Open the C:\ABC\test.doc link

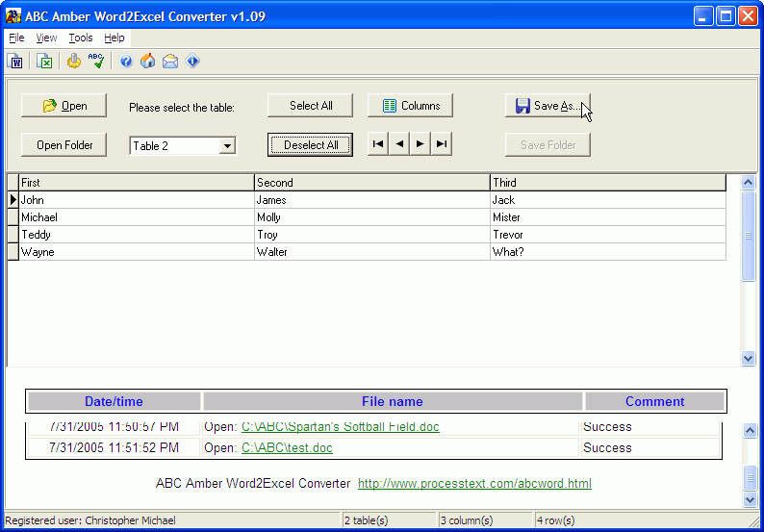pos(287,447)
